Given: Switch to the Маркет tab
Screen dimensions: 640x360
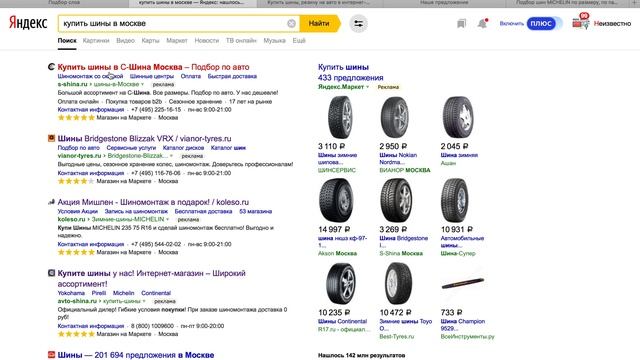Looking at the screenshot, I should click(177, 41).
